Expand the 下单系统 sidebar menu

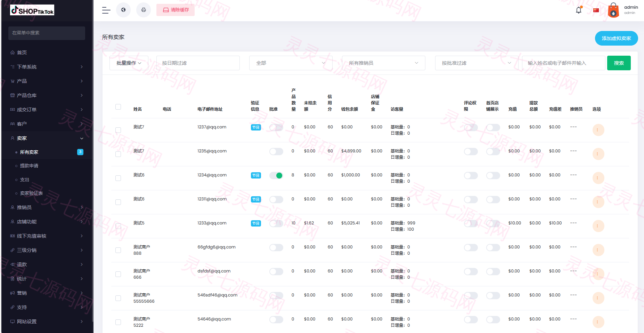pyautogui.click(x=47, y=67)
